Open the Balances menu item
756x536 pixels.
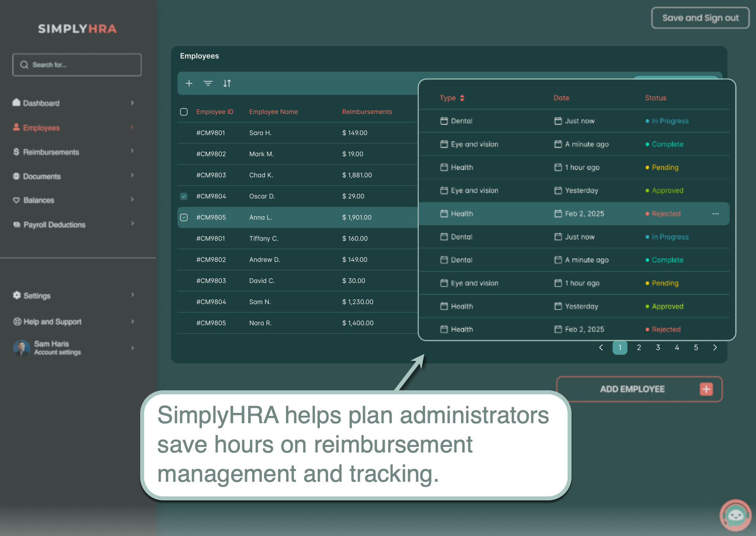(x=39, y=200)
